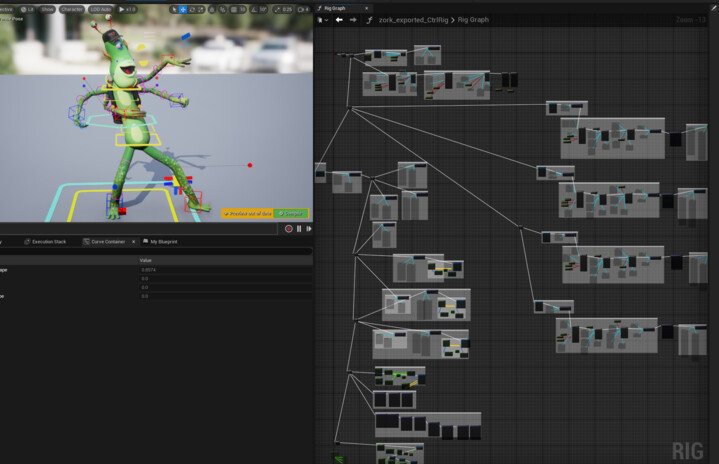Click the function icon before the breadcrumb
The height and width of the screenshot is (464, 719).
(x=369, y=20)
